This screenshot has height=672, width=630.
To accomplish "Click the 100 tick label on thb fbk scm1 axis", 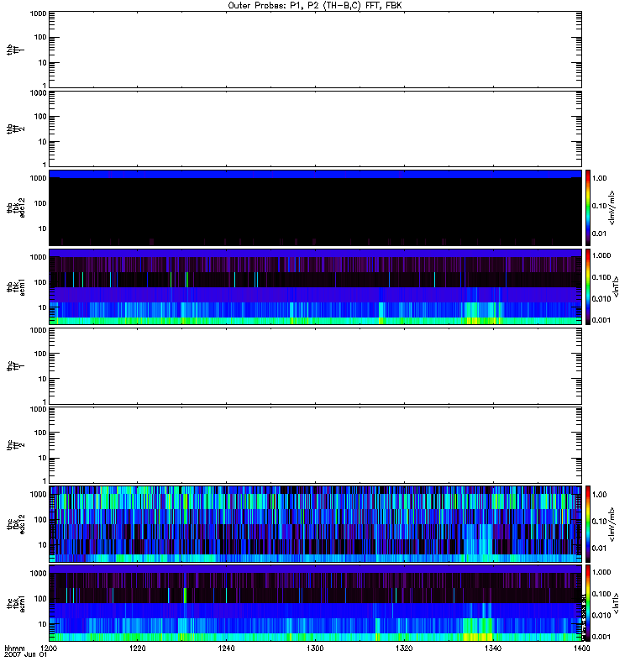I will (x=39, y=282).
